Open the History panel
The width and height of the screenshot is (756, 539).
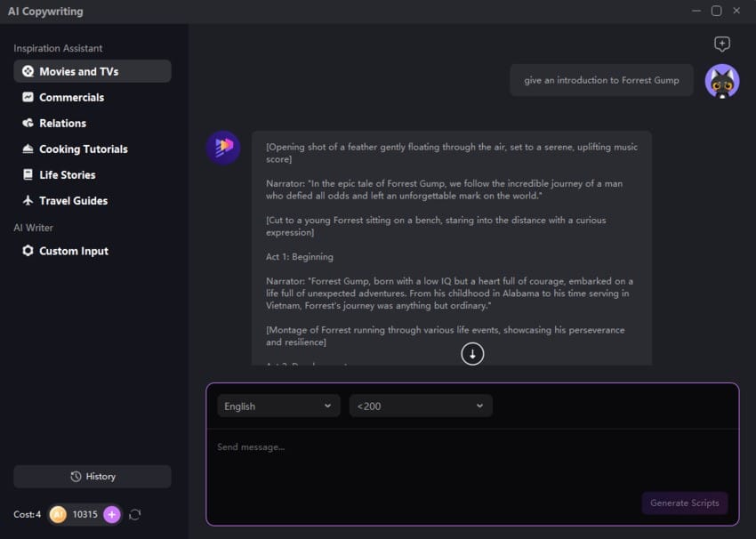click(92, 476)
